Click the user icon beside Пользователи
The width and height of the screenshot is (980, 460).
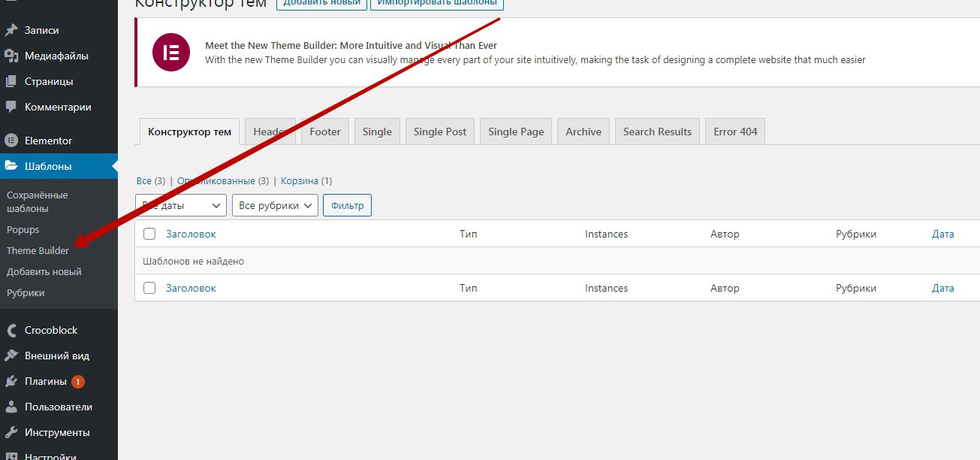(11, 407)
